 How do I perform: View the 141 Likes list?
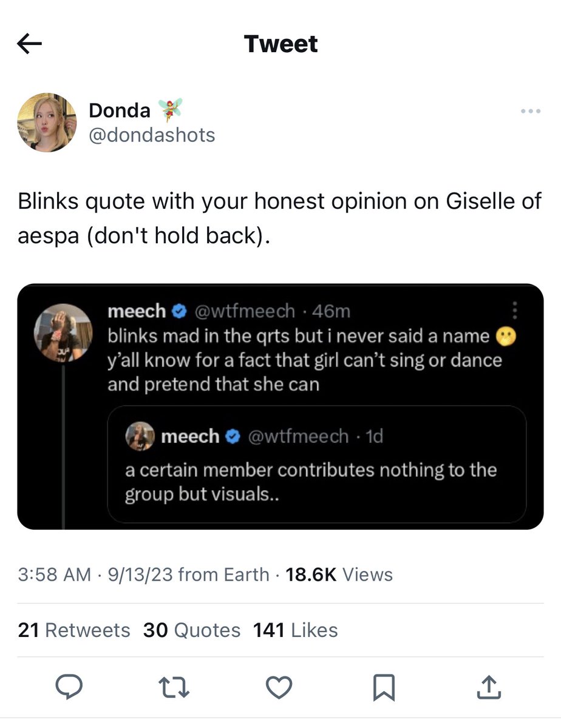(296, 630)
